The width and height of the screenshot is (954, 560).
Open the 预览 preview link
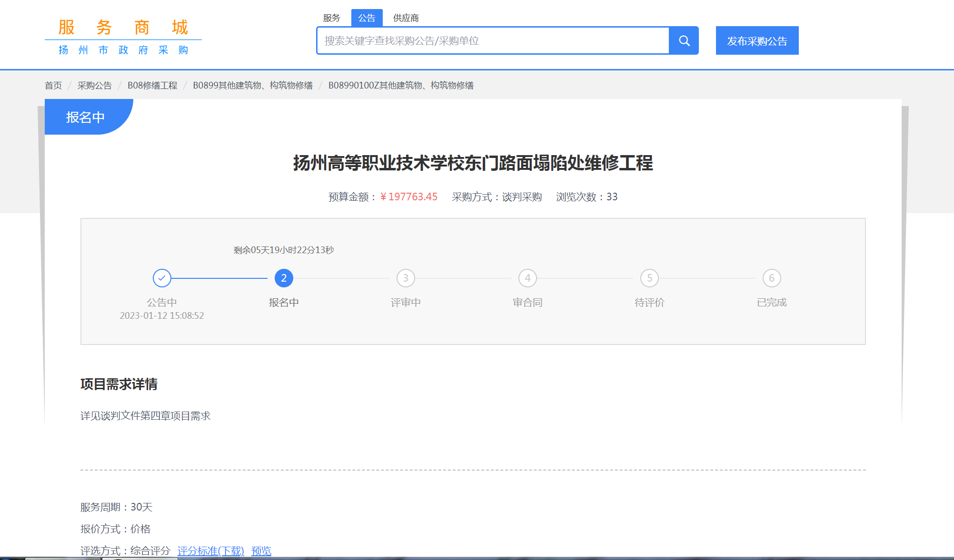[x=261, y=551]
